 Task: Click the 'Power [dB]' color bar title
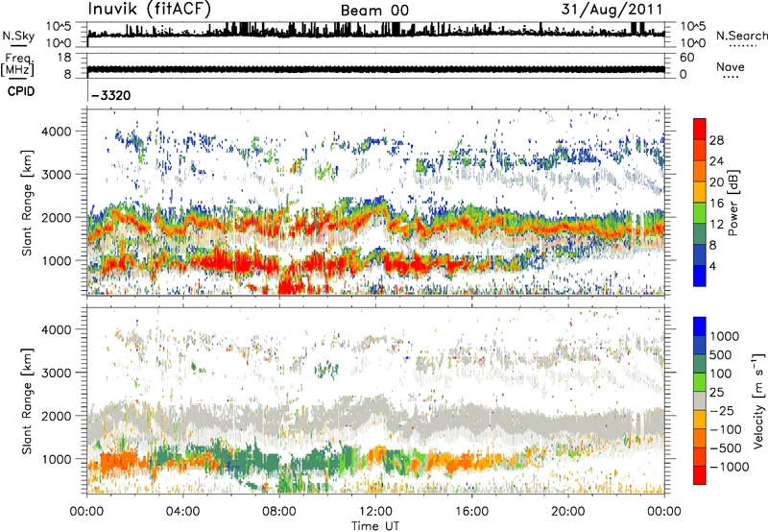pos(733,203)
